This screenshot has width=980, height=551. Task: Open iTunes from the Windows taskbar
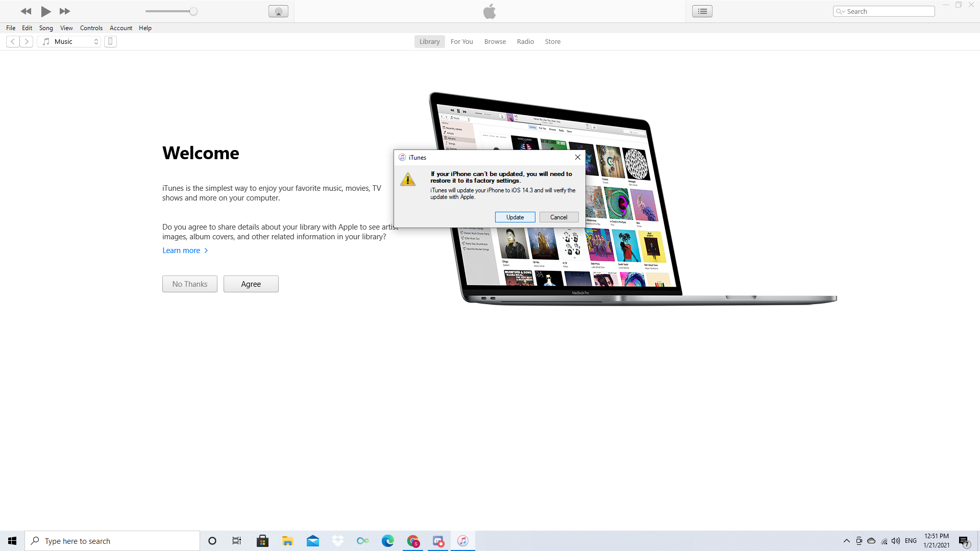click(x=462, y=541)
